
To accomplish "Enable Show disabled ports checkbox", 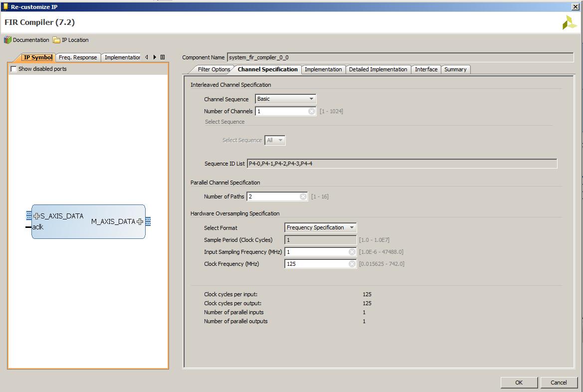I will tap(14, 69).
